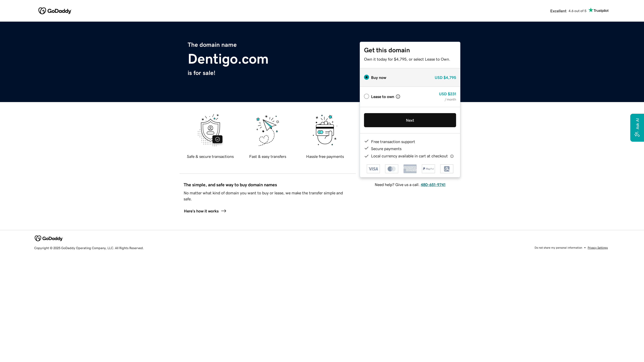
Task: Click the Mastercard payment method icon
Action: coord(392,169)
